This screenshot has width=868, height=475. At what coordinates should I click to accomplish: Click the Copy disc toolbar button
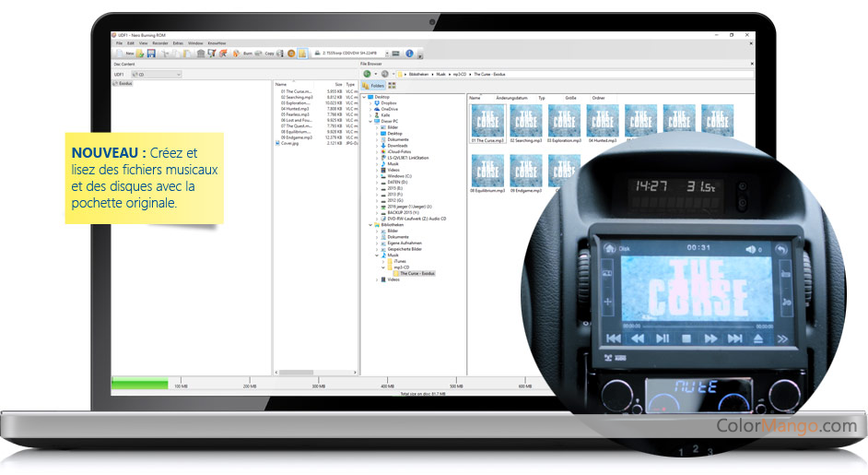pos(264,53)
